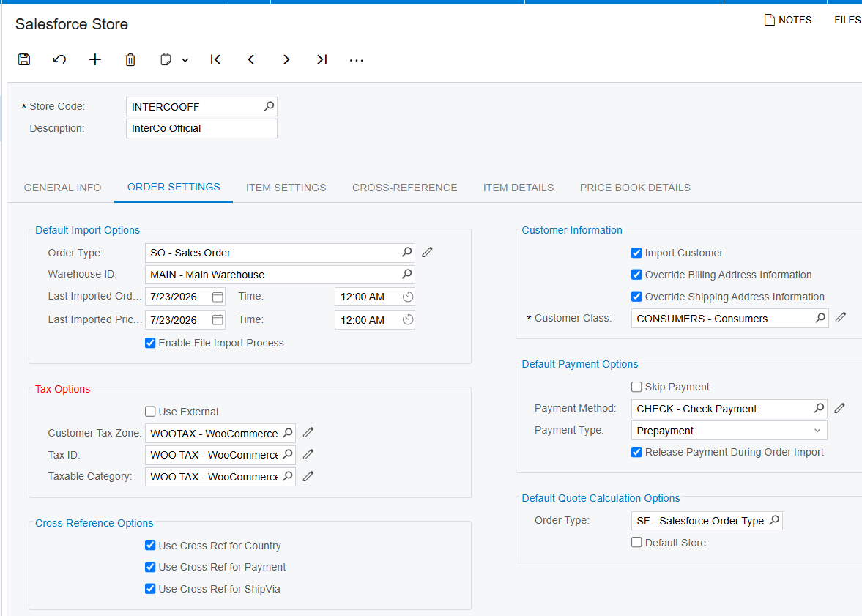The height and width of the screenshot is (616, 862).
Task: Toggle Override Billing Address Information
Action: (636, 275)
